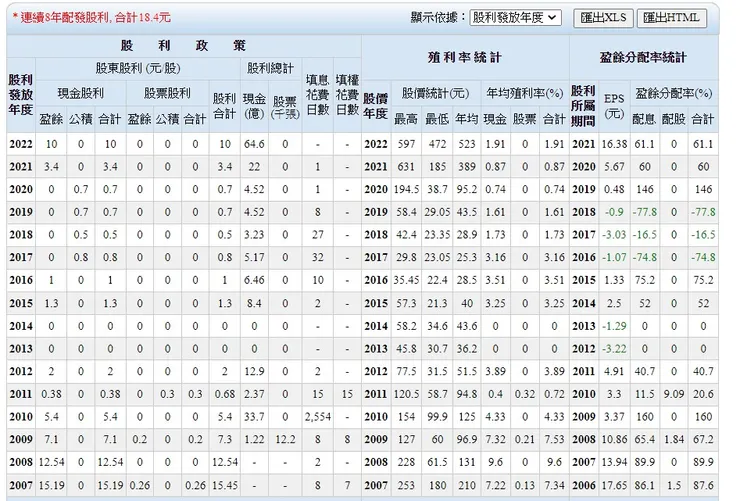Screen dimensions: 740x501
Task: Click the red note 連續8年配發股利, 合計18.4元
Action: click(x=92, y=18)
